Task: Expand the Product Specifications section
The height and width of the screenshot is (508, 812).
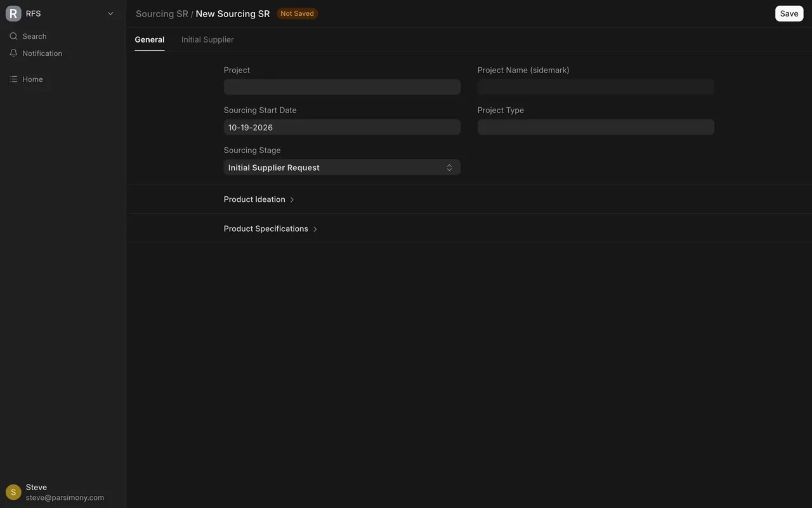Action: tap(271, 229)
